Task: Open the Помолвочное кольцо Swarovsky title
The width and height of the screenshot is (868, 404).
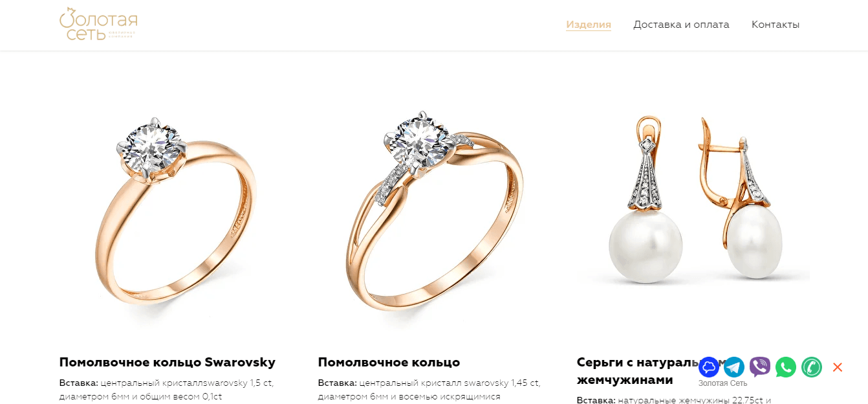Action: [x=168, y=362]
